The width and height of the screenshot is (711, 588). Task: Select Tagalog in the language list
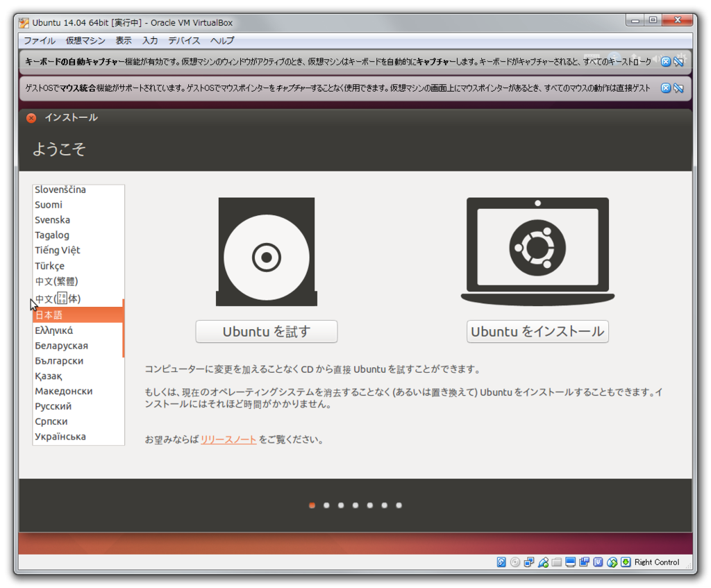pyautogui.click(x=78, y=235)
